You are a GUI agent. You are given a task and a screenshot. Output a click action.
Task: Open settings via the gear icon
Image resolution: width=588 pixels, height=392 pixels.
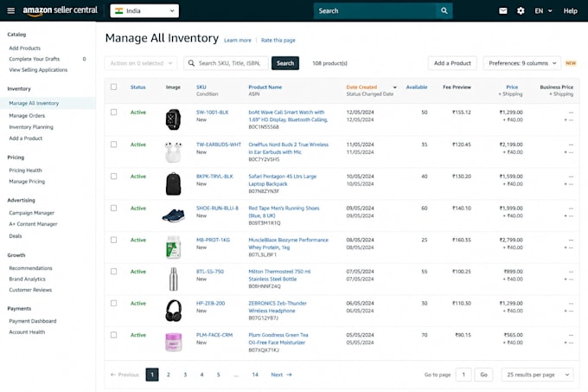(521, 11)
